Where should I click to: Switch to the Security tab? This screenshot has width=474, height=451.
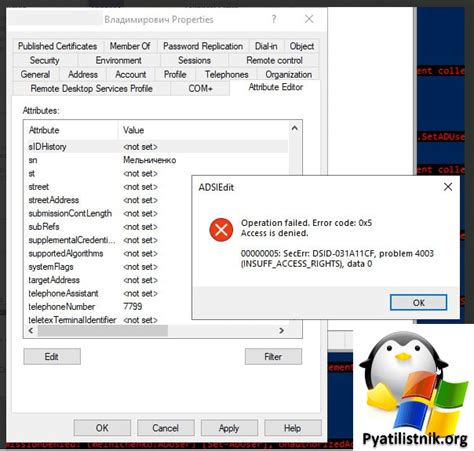45,60
